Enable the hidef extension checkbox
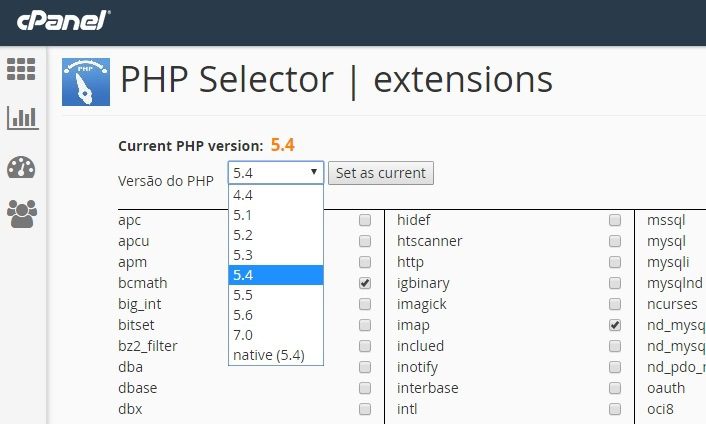 tap(615, 220)
